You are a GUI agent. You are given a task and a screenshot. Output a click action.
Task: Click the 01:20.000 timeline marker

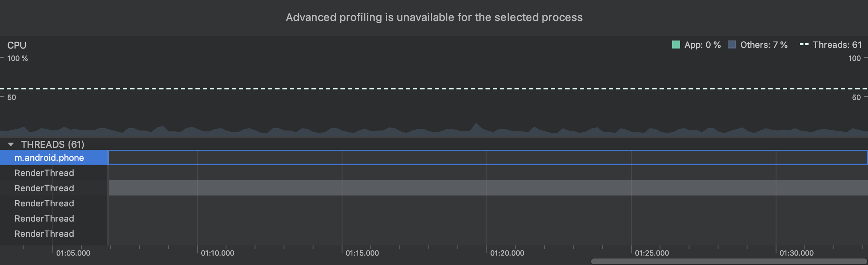(507, 253)
